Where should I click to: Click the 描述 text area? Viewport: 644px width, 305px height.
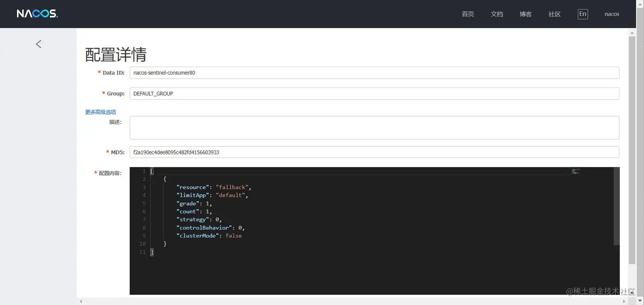point(374,128)
